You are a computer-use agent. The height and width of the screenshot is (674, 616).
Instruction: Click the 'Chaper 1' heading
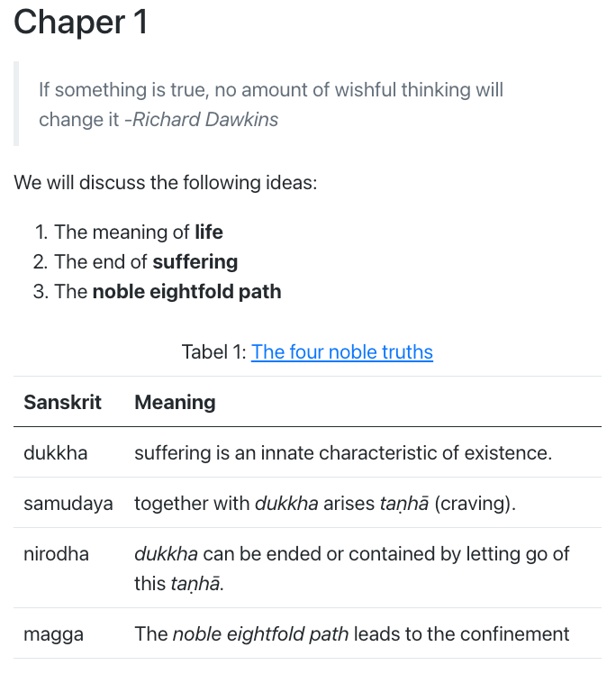(80, 23)
